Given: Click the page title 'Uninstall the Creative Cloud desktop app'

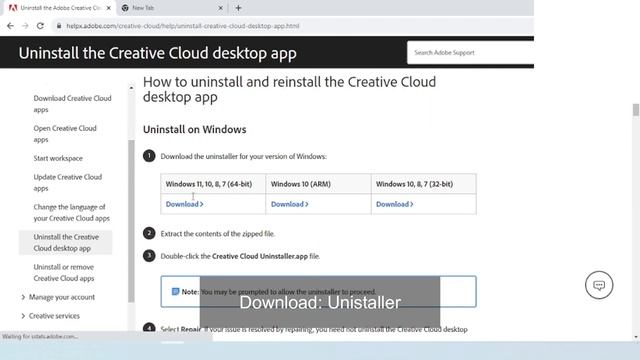Looking at the screenshot, I should pos(158,53).
